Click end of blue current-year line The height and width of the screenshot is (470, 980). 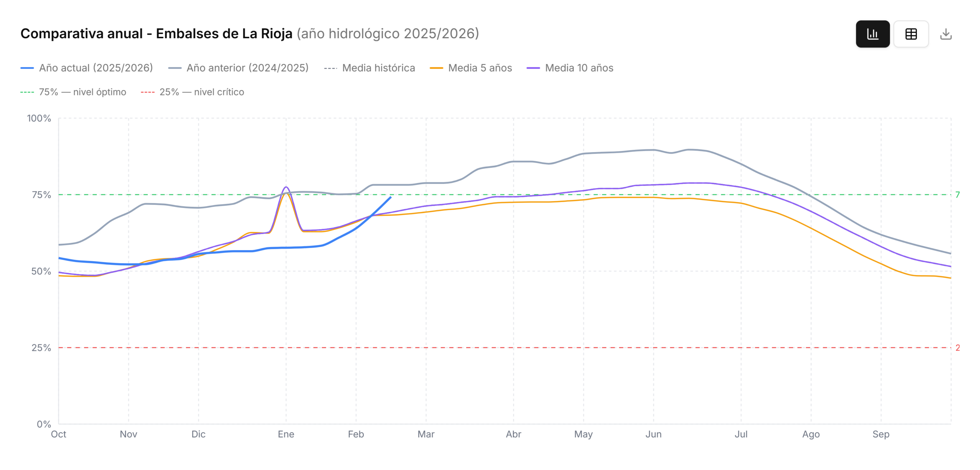(x=390, y=197)
